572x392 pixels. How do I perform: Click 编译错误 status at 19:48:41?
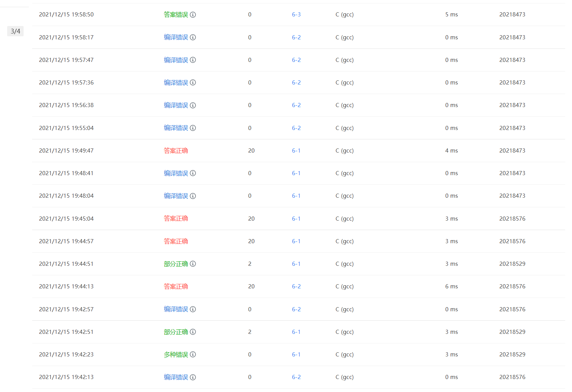(176, 173)
